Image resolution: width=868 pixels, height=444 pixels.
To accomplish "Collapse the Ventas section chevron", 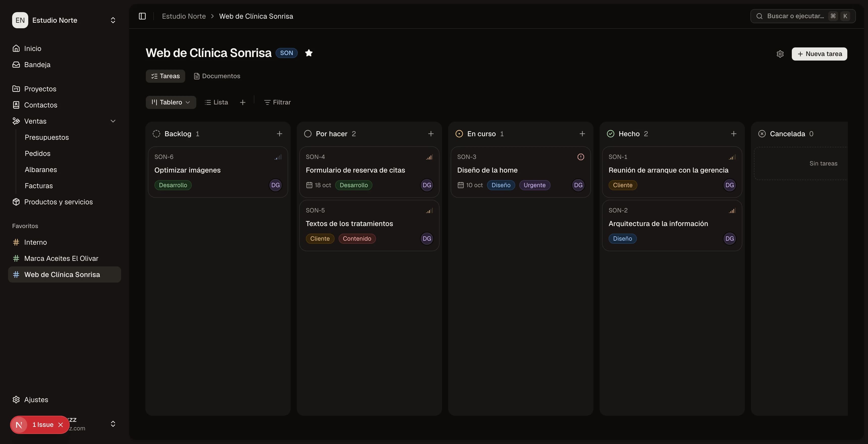I will [x=113, y=121].
